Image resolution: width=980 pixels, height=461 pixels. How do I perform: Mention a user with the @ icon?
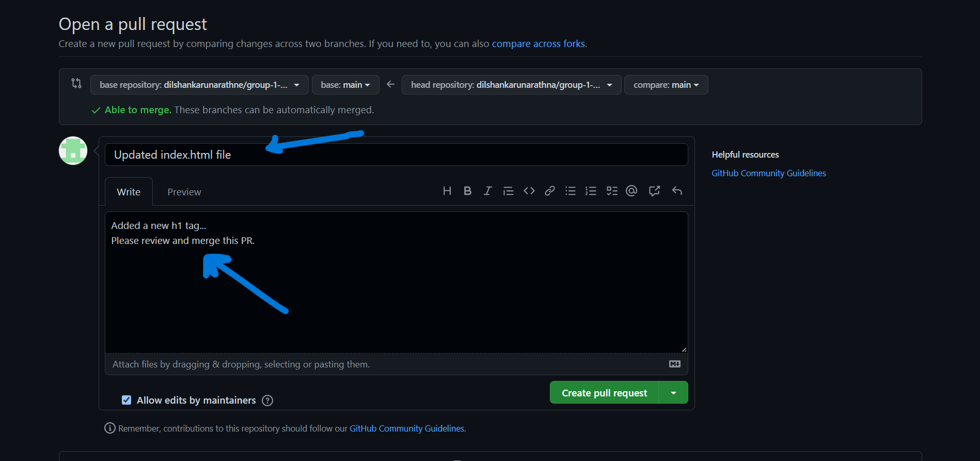point(631,191)
